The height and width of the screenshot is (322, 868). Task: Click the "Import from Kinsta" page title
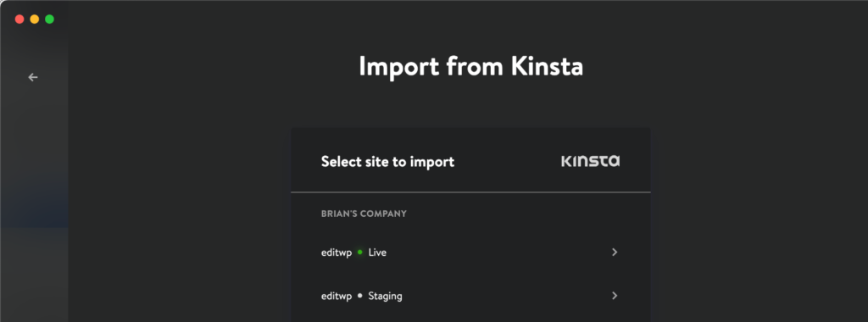pos(470,66)
